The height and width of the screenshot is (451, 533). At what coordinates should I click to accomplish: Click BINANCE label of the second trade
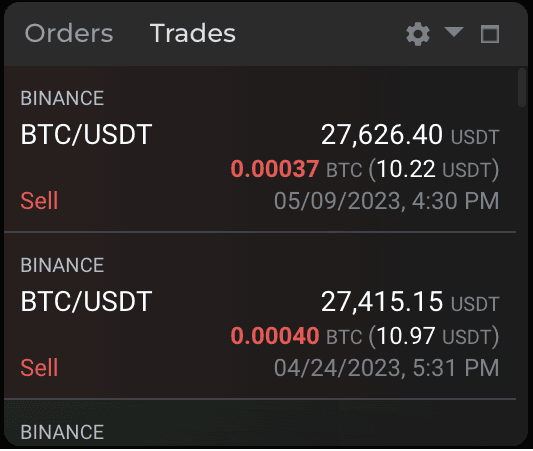(62, 265)
